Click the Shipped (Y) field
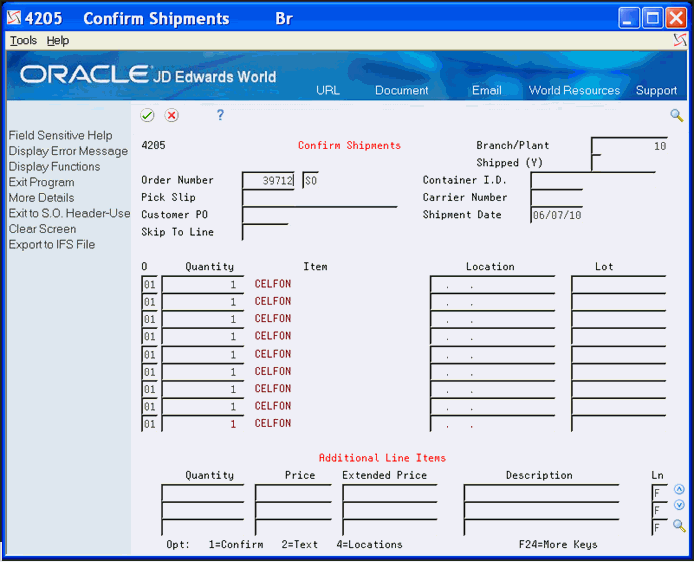The height and width of the screenshot is (562, 694). click(x=596, y=163)
